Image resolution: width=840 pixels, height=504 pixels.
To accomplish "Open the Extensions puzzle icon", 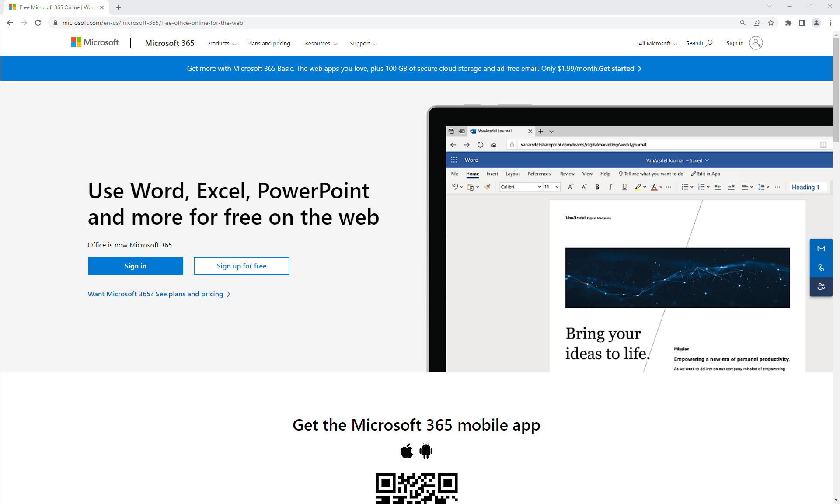I will pos(788,23).
